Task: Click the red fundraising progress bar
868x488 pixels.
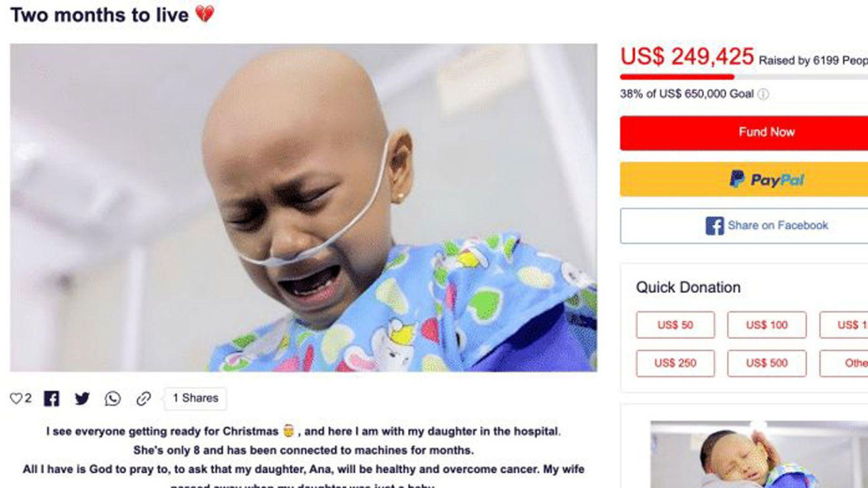Action: [x=677, y=77]
